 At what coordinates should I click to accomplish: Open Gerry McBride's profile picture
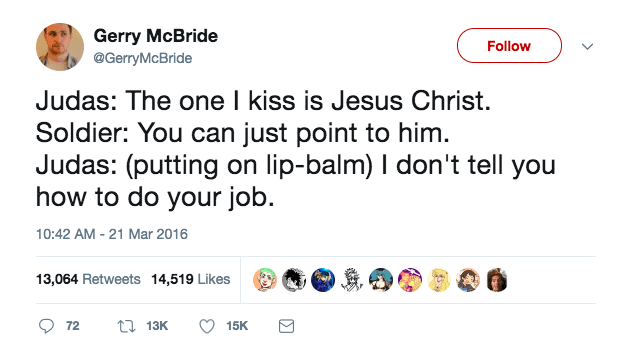tap(60, 47)
